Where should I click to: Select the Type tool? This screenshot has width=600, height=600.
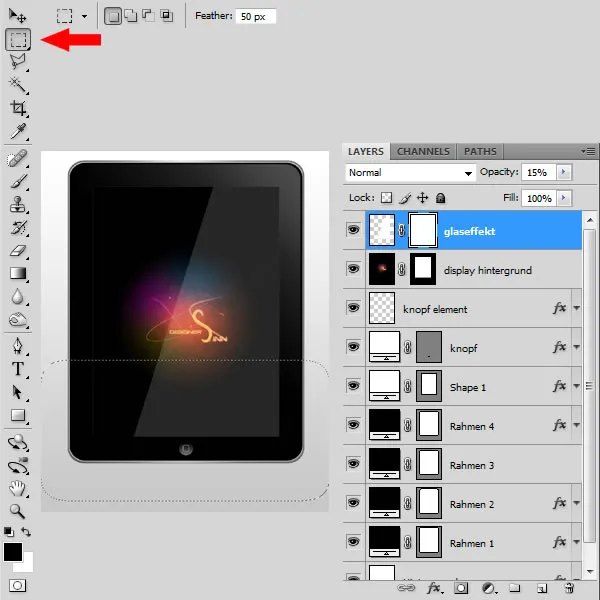click(x=18, y=369)
